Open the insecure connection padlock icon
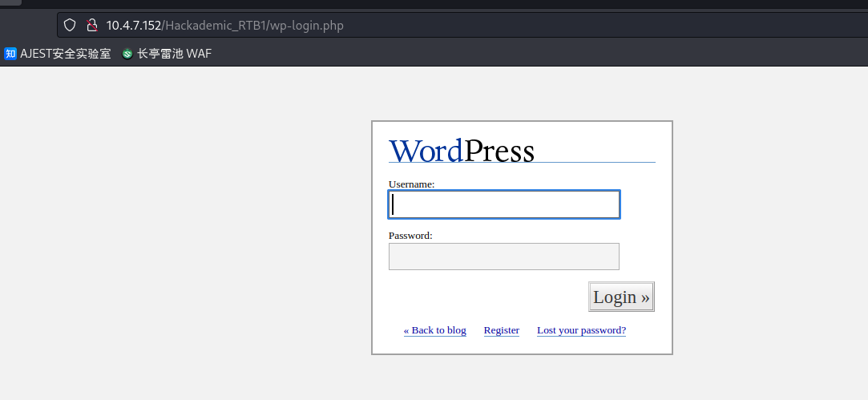The image size is (868, 400). (92, 25)
